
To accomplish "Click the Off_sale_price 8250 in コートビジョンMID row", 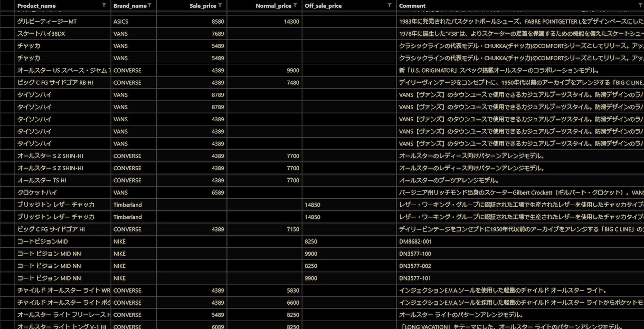I will tap(349, 241).
